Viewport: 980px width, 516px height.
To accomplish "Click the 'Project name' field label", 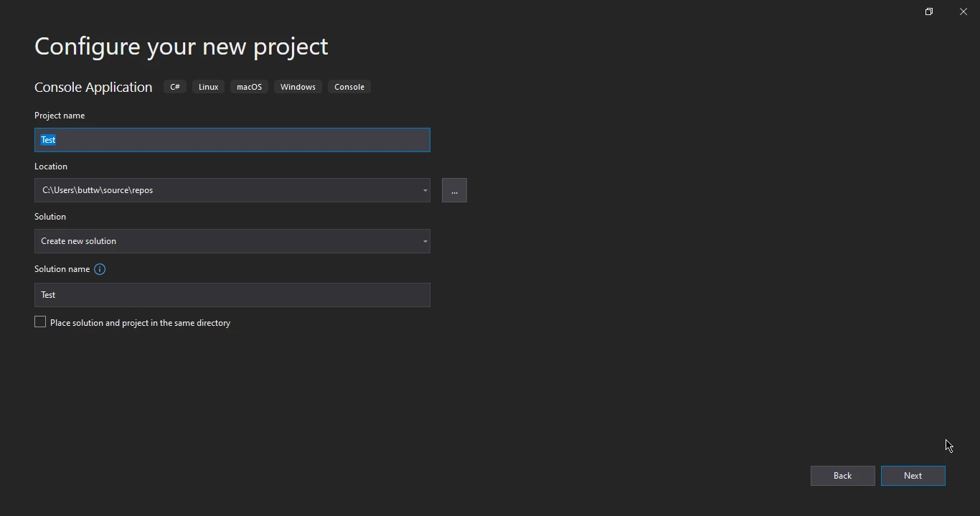I will pos(60,116).
